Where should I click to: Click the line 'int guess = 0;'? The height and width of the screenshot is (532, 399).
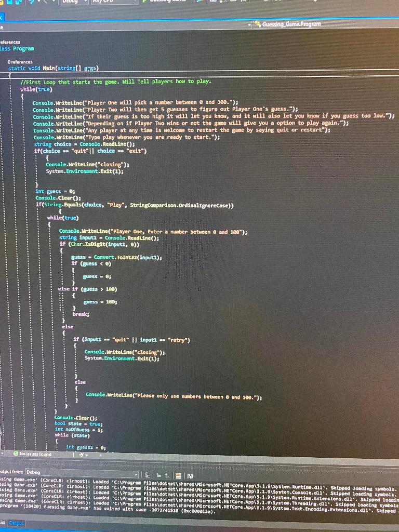(x=55, y=191)
